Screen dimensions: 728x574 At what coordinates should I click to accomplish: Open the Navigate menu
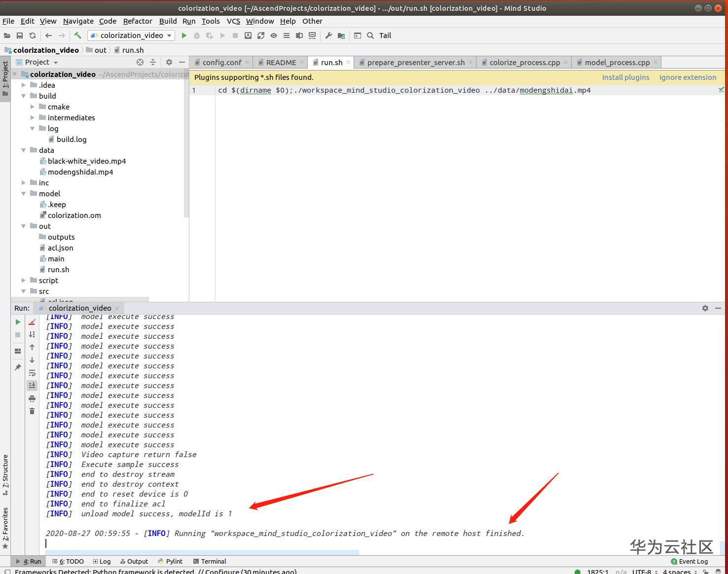[x=78, y=21]
